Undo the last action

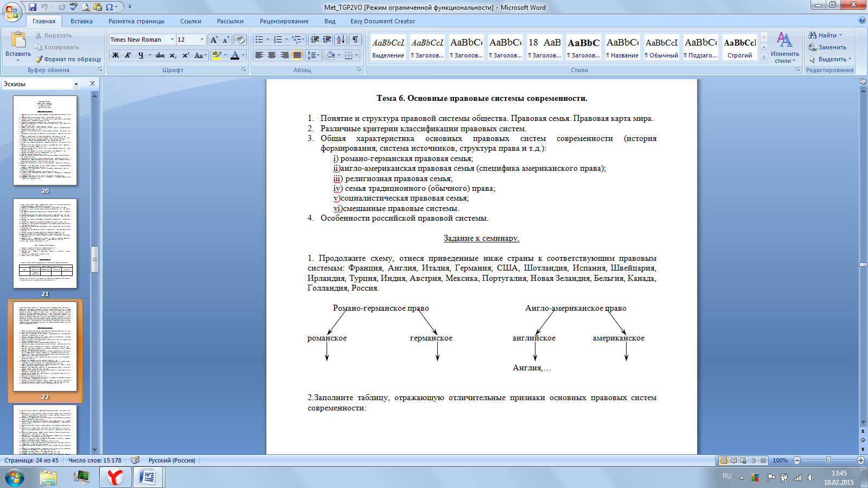point(44,7)
